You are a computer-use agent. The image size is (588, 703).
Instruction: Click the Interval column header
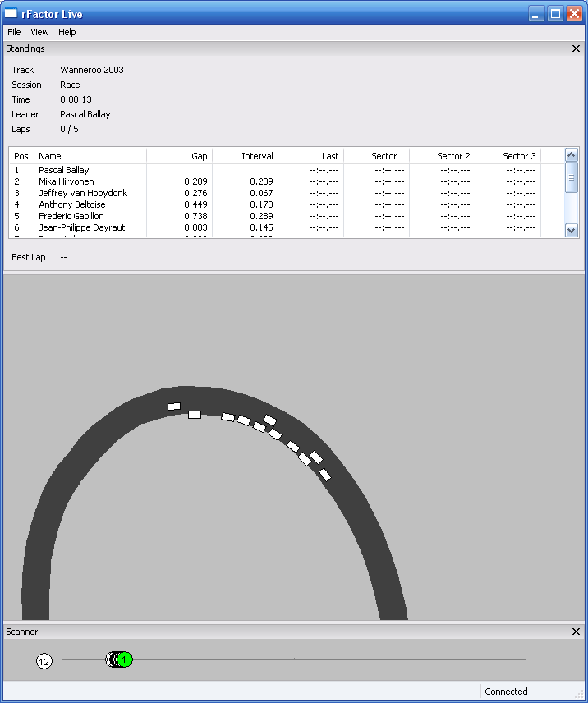(245, 156)
